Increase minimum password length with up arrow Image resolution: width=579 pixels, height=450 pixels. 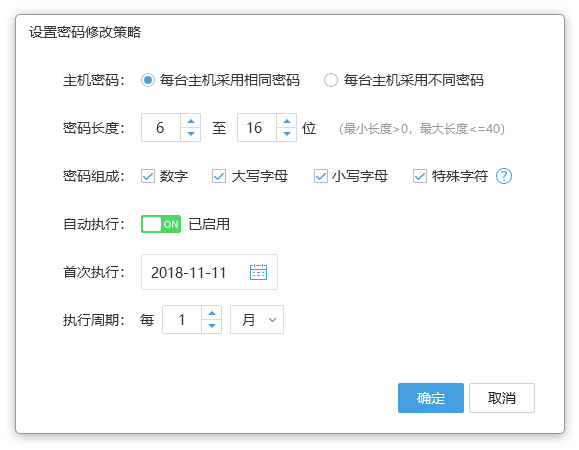click(191, 121)
